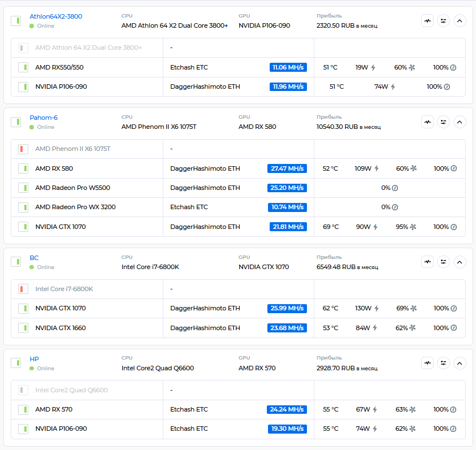
Task: Open activity graph for BC rig
Action: pos(427,262)
